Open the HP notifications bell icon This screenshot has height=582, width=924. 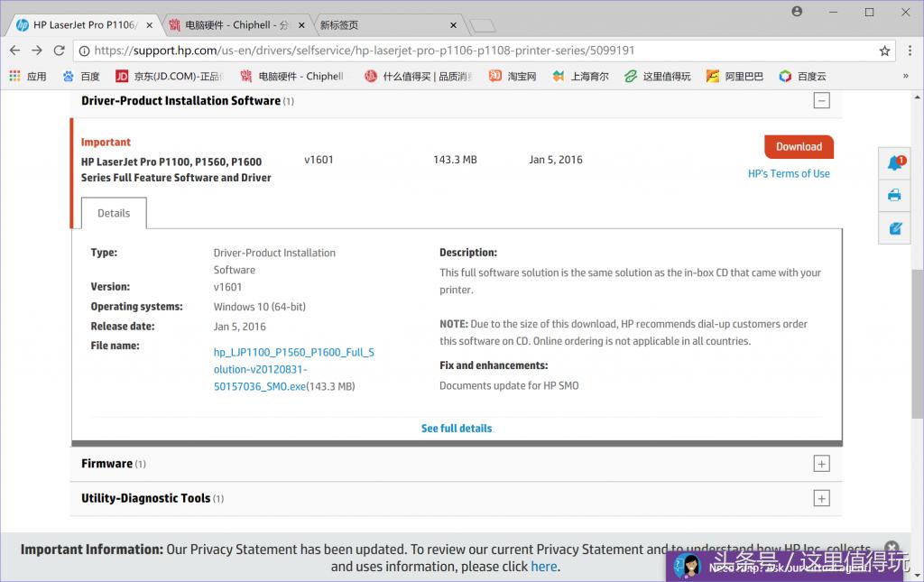pyautogui.click(x=893, y=162)
